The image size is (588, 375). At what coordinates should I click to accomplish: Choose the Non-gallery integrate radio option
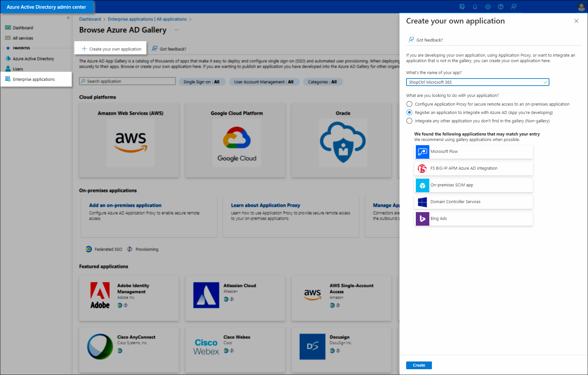click(x=409, y=121)
